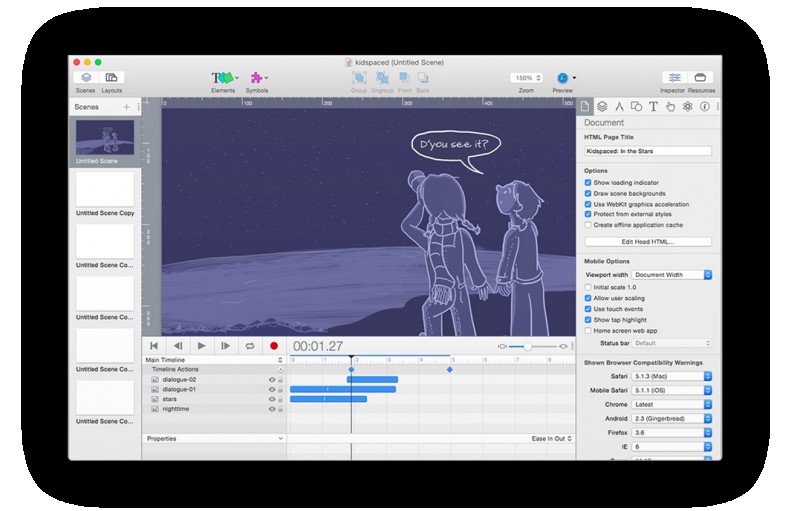Toggle Draw scene backgrounds checkbox
The width and height of the screenshot is (800, 511).
[588, 193]
